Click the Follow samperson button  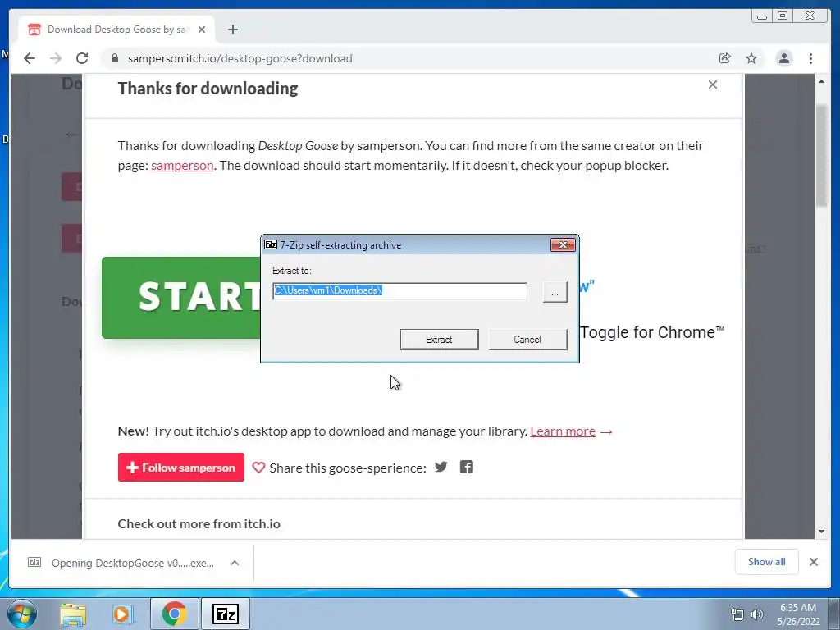pyautogui.click(x=181, y=467)
